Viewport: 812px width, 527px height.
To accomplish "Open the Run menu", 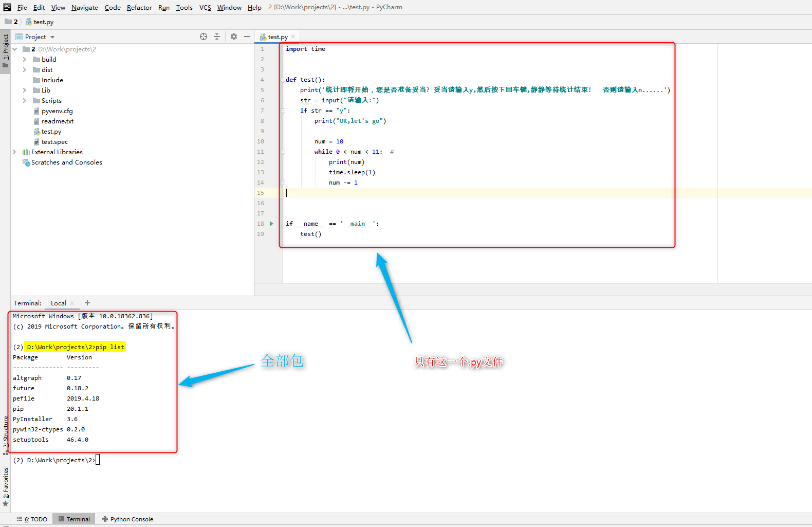I will coord(164,7).
